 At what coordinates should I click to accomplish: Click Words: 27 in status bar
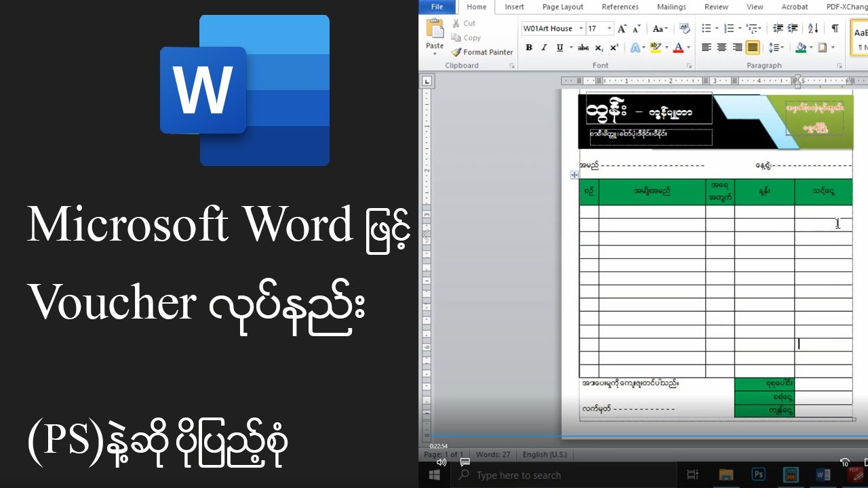coord(493,454)
